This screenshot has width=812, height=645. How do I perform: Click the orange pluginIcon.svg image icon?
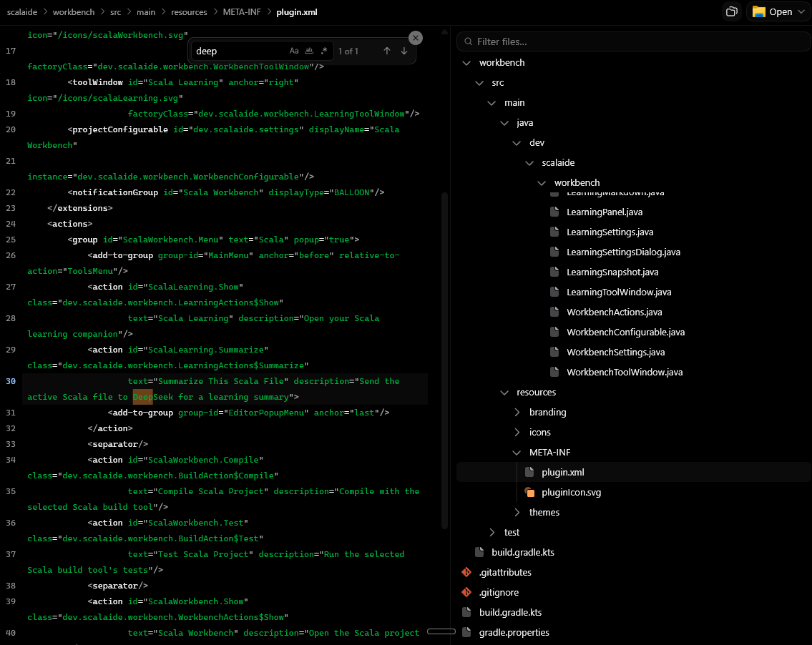pos(530,492)
